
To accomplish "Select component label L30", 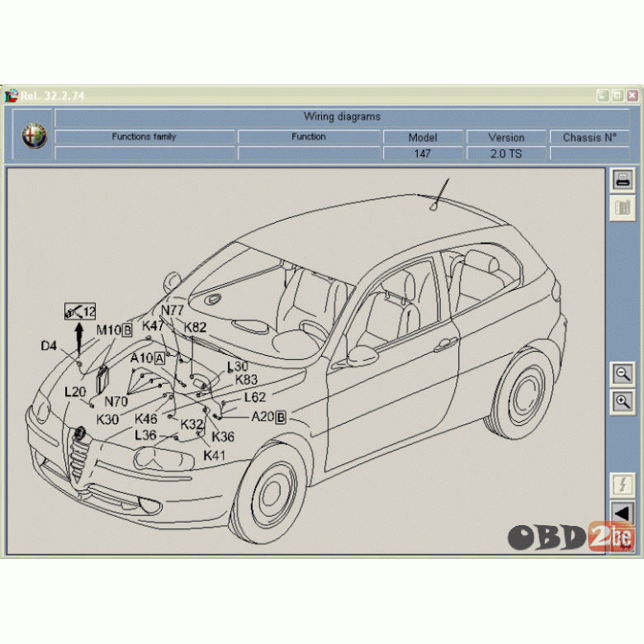I will [238, 366].
